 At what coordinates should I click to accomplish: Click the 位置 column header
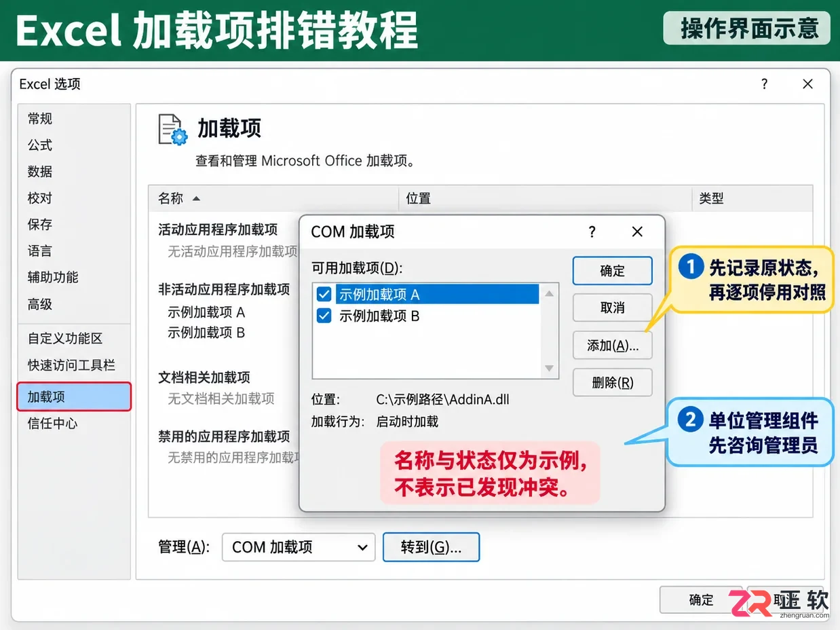tap(545, 198)
